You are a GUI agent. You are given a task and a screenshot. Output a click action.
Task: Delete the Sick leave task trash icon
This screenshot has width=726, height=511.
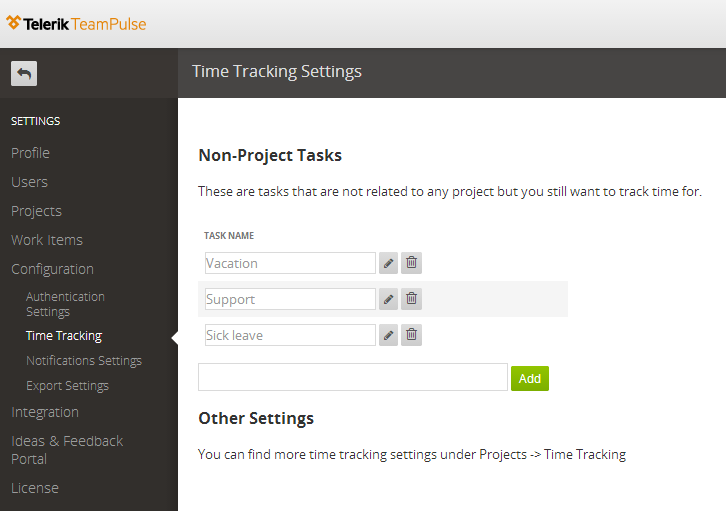coord(411,335)
